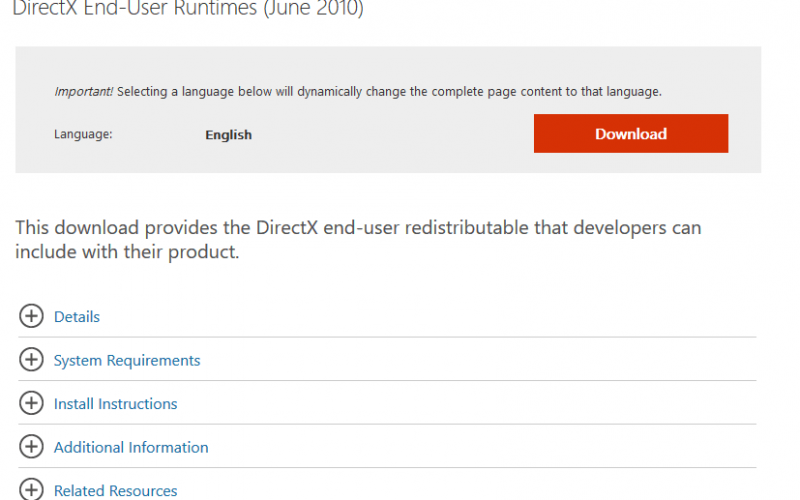
Task: Click "include with their product" text line
Action: coord(127,252)
